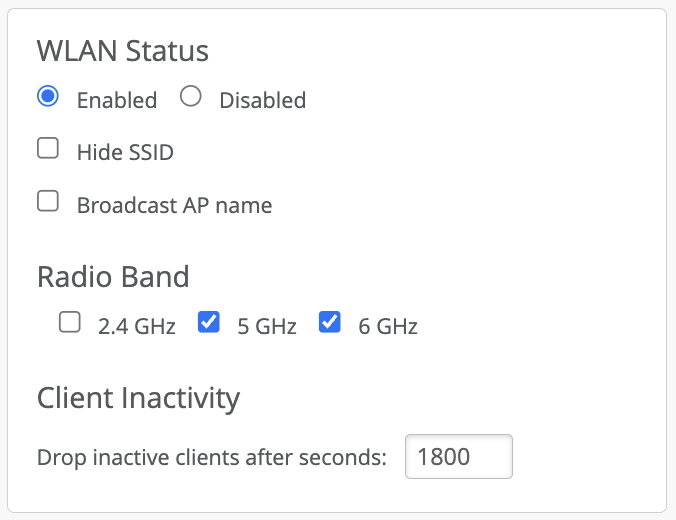
Task: Select the Enabled radio button
Action: tap(47, 97)
